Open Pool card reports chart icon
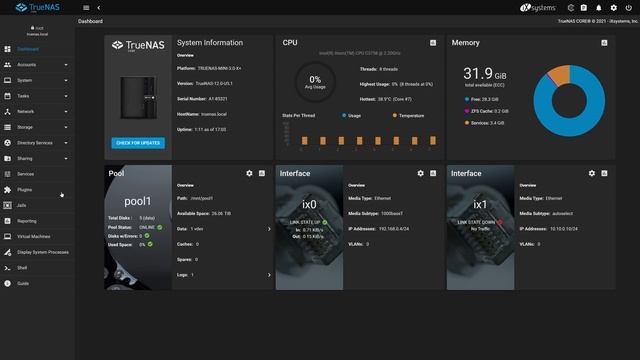 click(x=262, y=173)
